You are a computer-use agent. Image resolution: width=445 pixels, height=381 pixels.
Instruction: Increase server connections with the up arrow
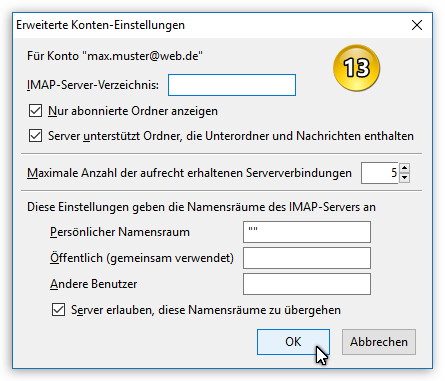click(404, 168)
